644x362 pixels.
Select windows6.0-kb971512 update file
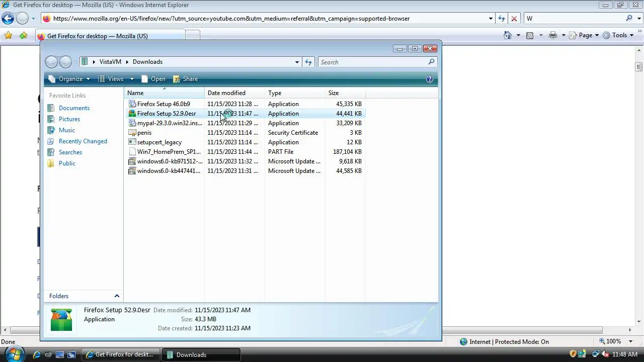(170, 161)
